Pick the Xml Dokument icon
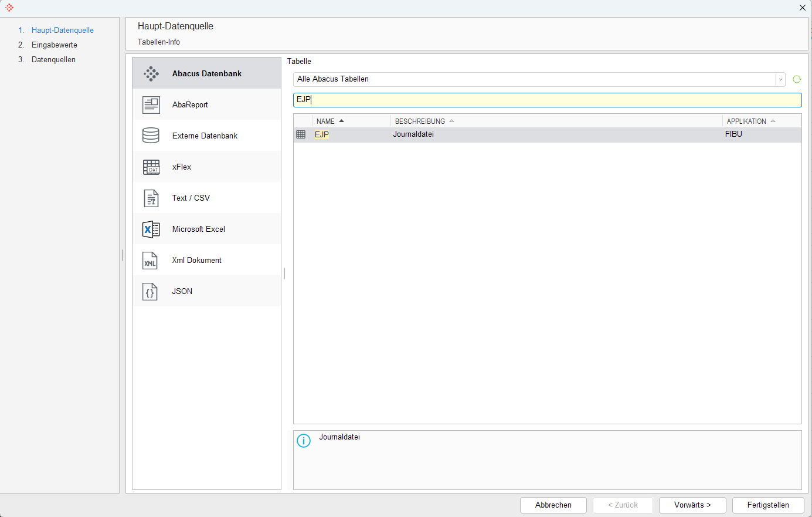 pyautogui.click(x=151, y=260)
